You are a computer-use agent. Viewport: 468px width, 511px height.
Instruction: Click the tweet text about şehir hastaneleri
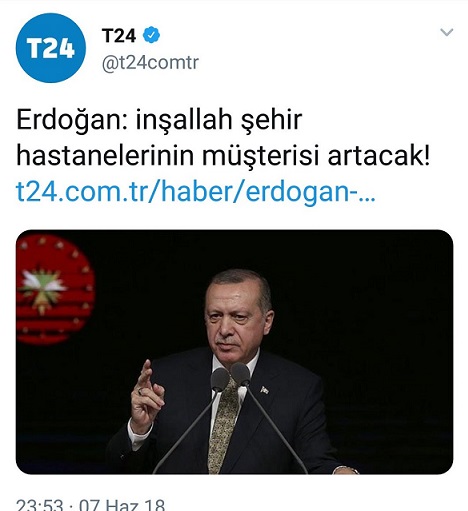[x=223, y=137]
